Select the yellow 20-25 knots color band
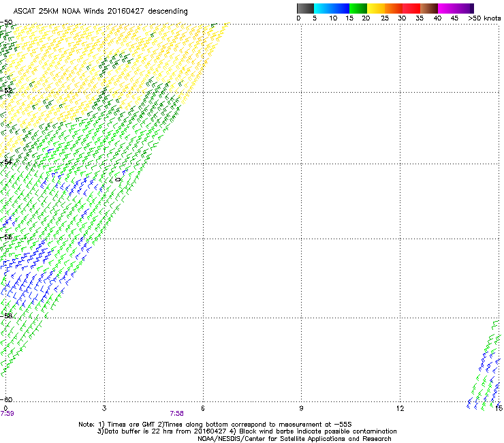 pos(376,8)
